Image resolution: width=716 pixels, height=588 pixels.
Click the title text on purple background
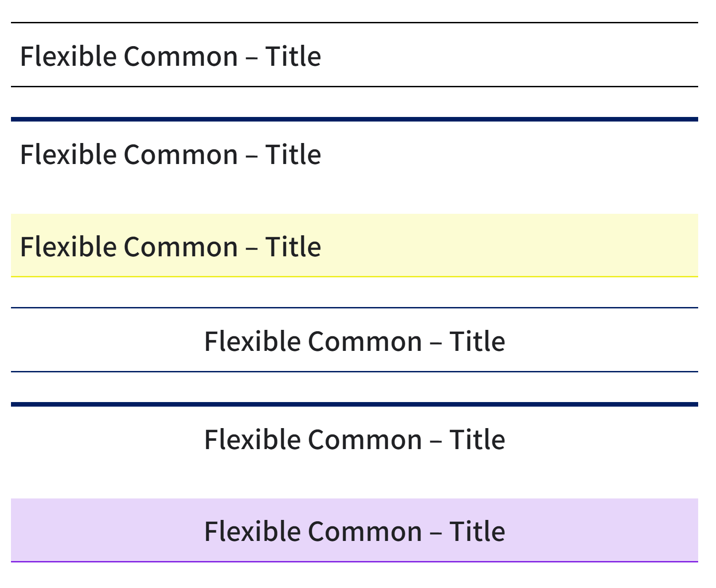pos(354,531)
